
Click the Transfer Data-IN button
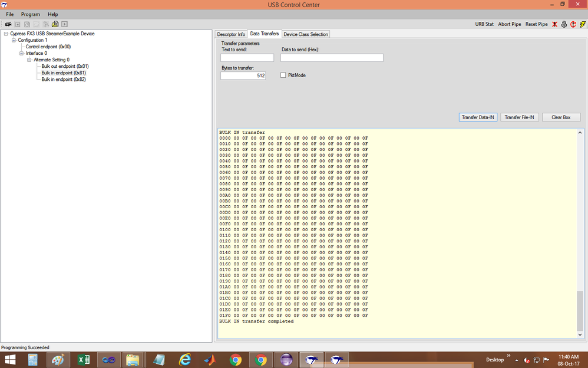pos(478,117)
